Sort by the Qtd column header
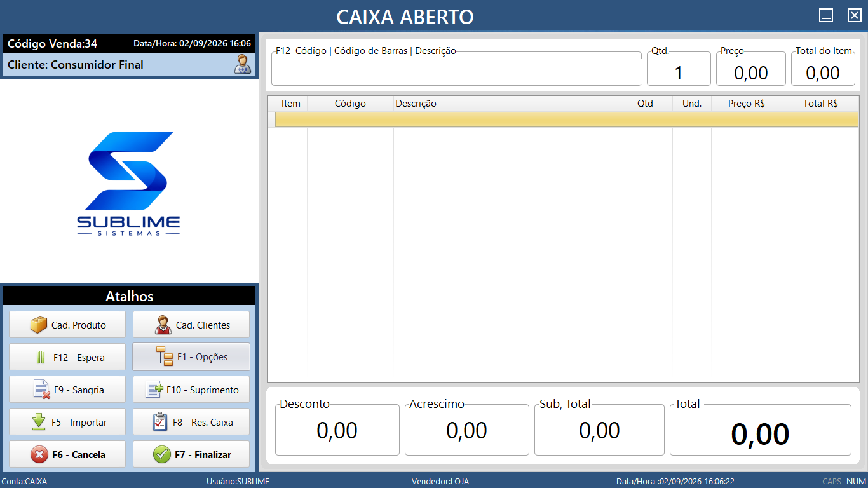Screen dimensions: 868x488 645,104
